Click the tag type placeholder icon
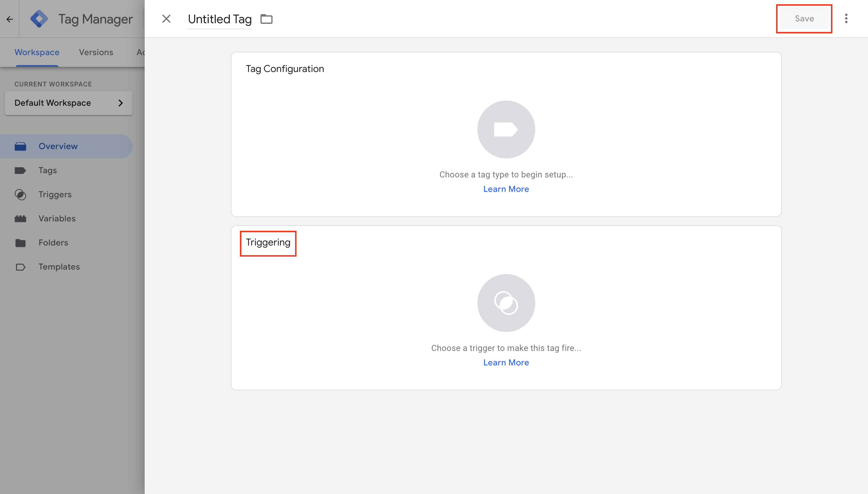The width and height of the screenshot is (868, 494). (506, 129)
